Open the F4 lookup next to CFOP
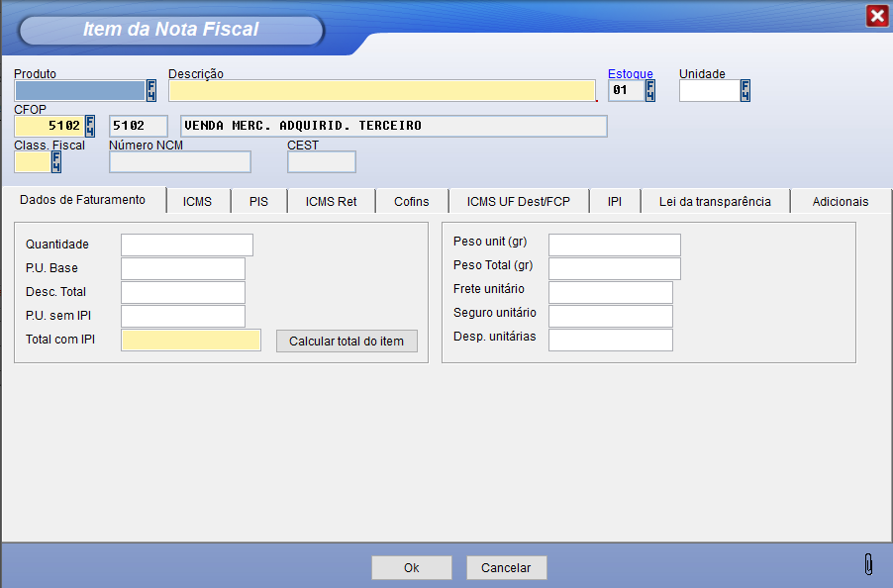This screenshot has height=588, width=893. point(90,126)
